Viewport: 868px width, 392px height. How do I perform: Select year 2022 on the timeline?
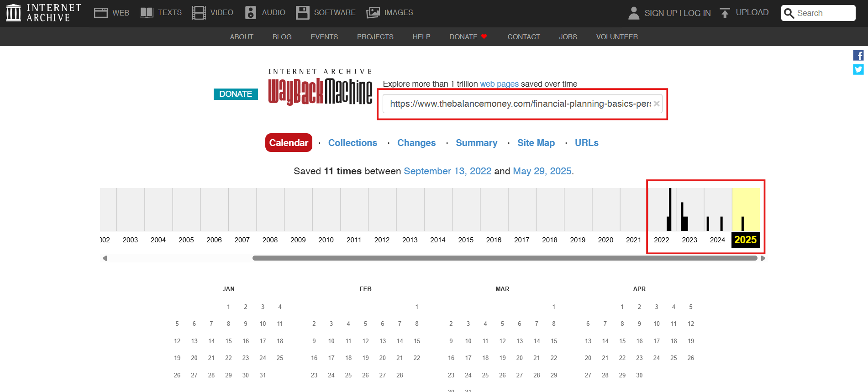[x=662, y=240]
